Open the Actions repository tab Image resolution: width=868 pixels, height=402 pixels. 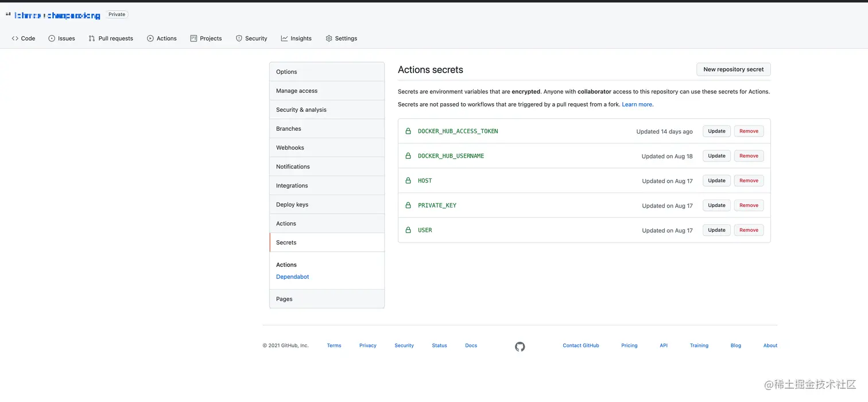[x=162, y=38]
